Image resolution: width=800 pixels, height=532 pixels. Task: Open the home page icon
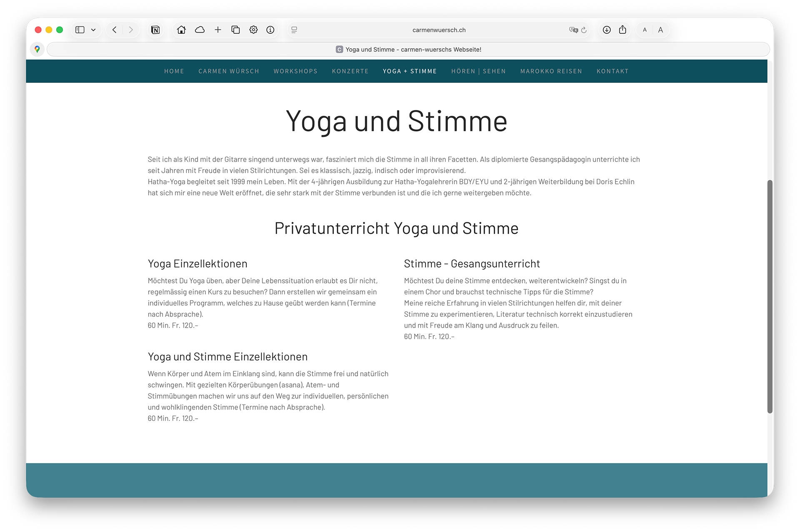[181, 30]
